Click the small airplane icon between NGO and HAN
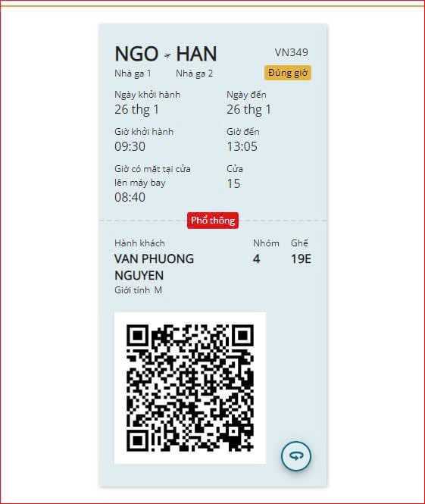 coord(167,55)
